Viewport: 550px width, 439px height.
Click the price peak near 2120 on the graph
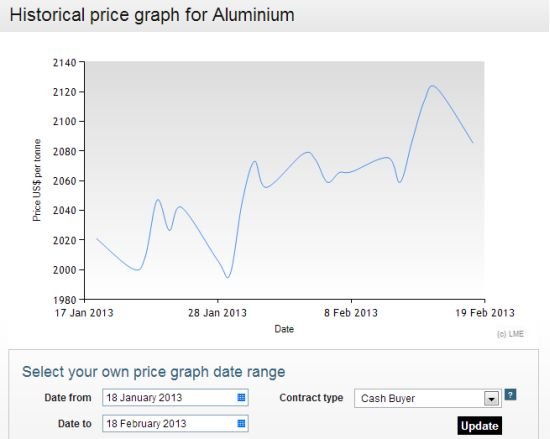coord(432,85)
